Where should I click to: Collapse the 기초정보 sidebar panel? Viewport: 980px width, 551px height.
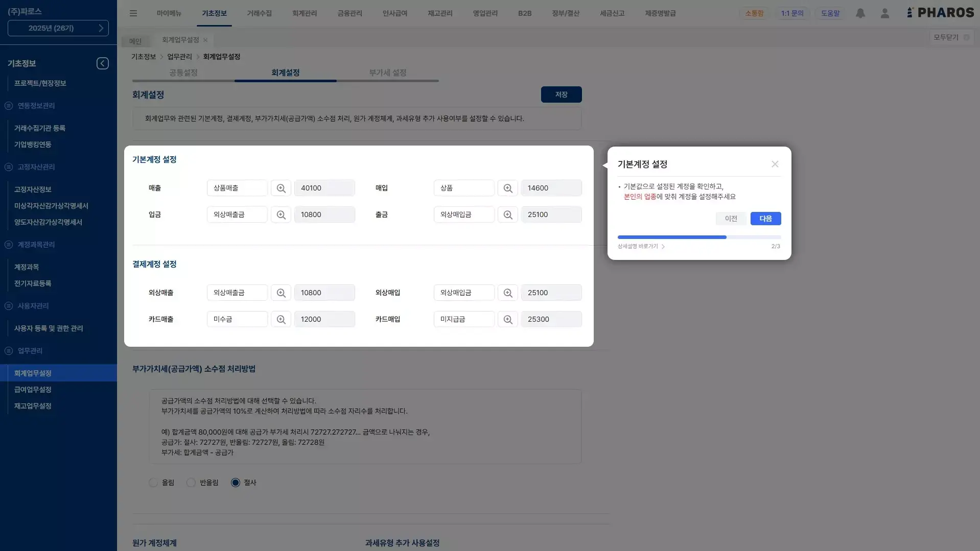click(x=102, y=63)
